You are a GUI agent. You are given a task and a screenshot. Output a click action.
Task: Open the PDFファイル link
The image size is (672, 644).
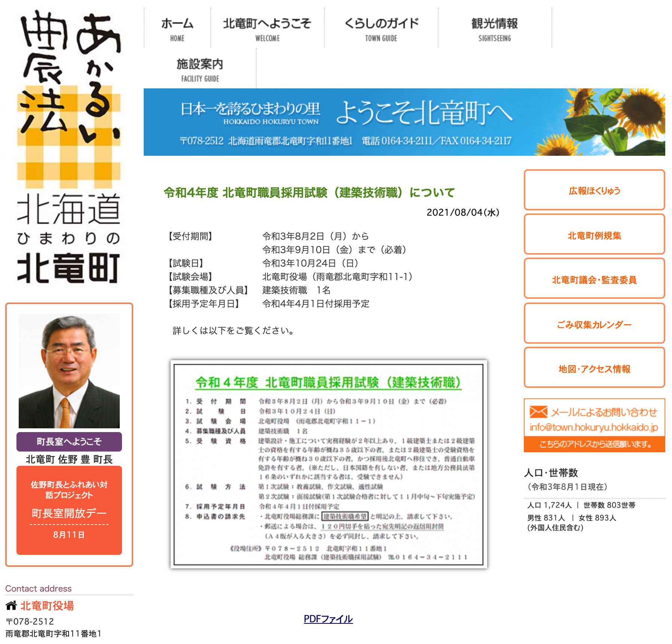pos(328,619)
